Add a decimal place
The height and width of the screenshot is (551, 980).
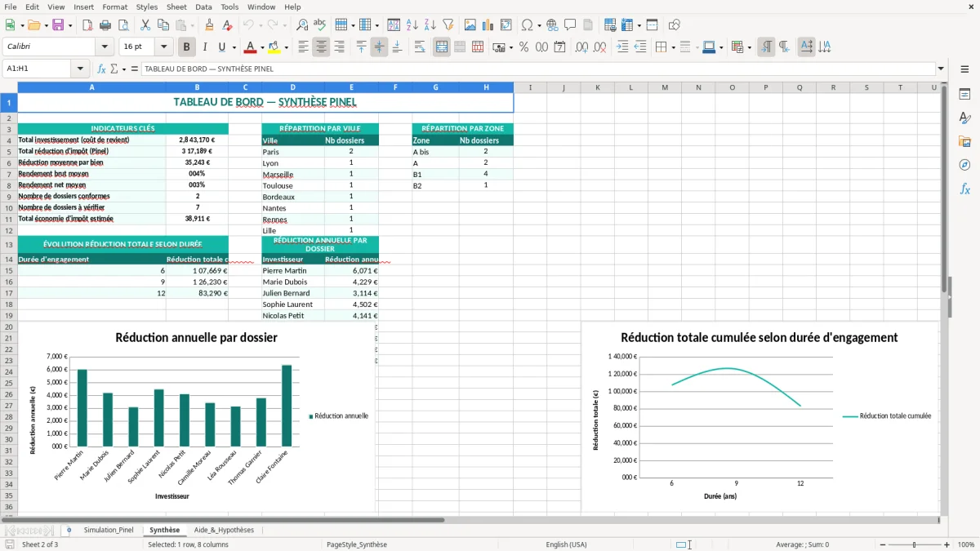coord(582,47)
